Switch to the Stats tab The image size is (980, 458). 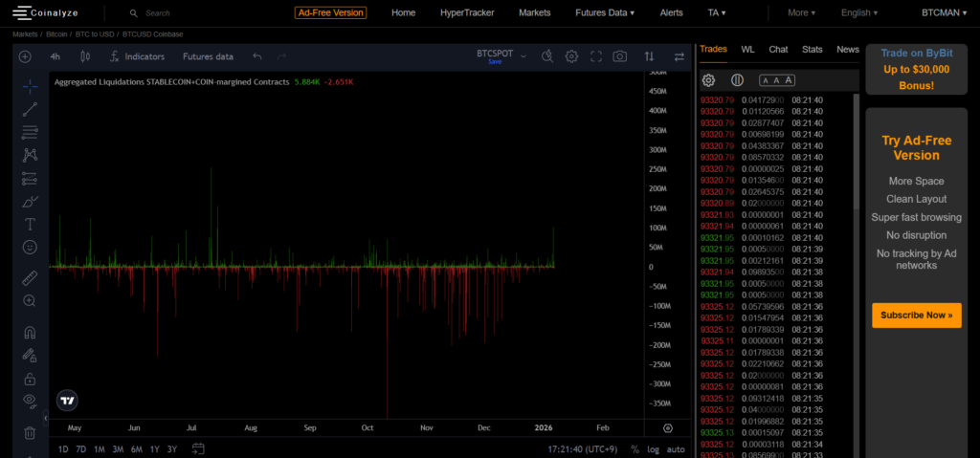coord(812,49)
